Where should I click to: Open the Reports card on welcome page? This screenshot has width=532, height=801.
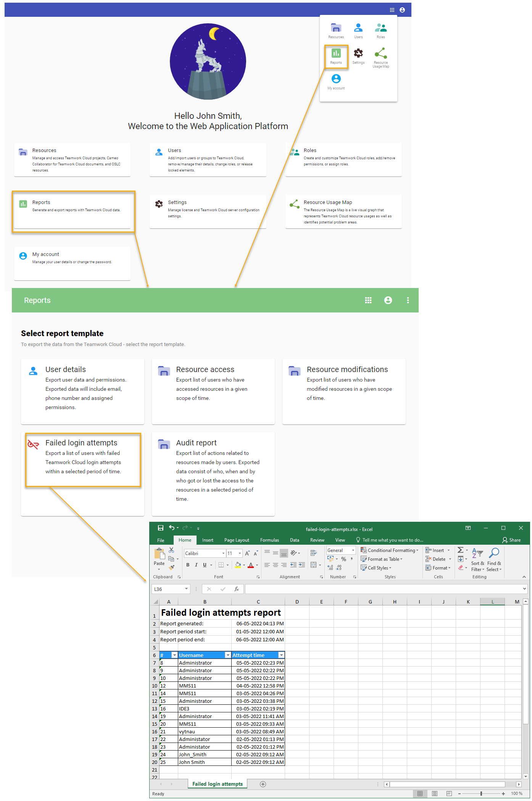pos(73,211)
